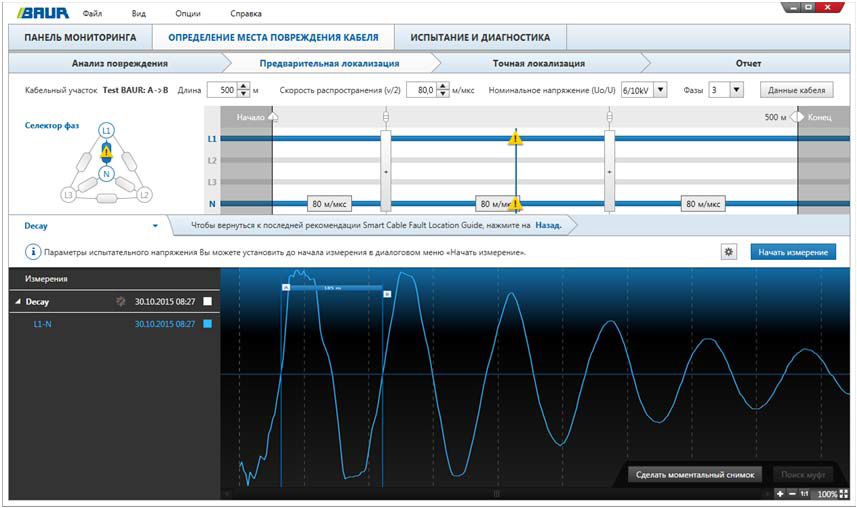Click the L1 phase label on diagram

pyautogui.click(x=212, y=139)
